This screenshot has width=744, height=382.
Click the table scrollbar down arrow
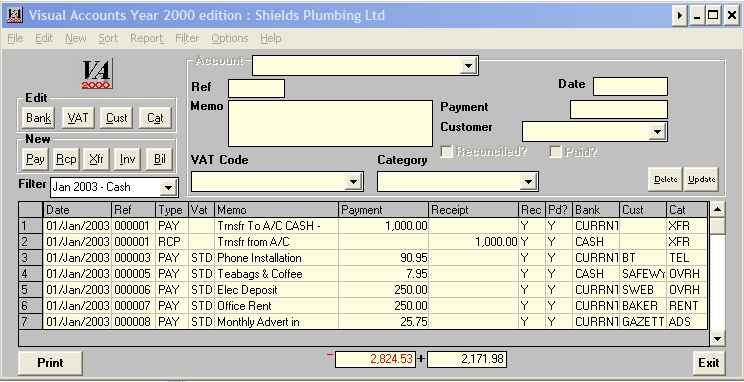717,338
